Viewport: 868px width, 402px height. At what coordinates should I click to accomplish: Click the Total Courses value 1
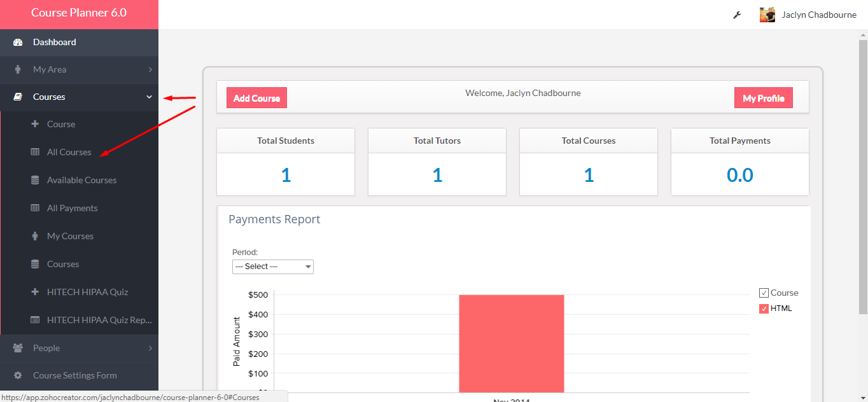point(589,175)
